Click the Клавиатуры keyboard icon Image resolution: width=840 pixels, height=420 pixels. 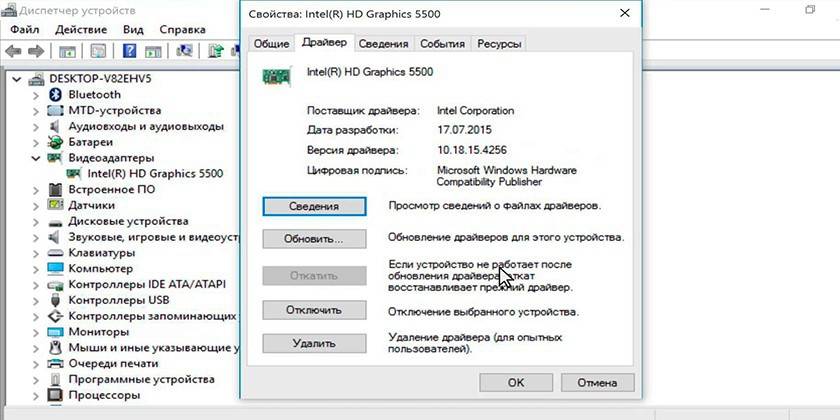coord(57,253)
